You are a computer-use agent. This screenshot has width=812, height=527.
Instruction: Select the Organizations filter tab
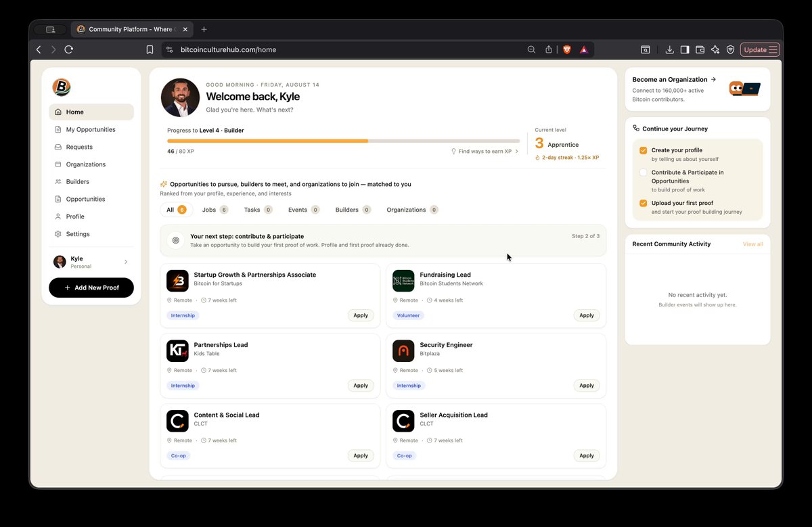[412, 210]
